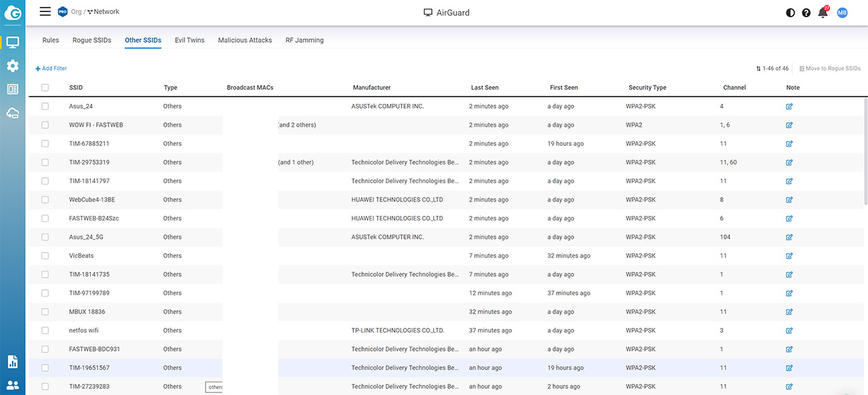Viewport: 868px width, 395px height.
Task: Open the RF Jamming tab
Action: pyautogui.click(x=304, y=40)
